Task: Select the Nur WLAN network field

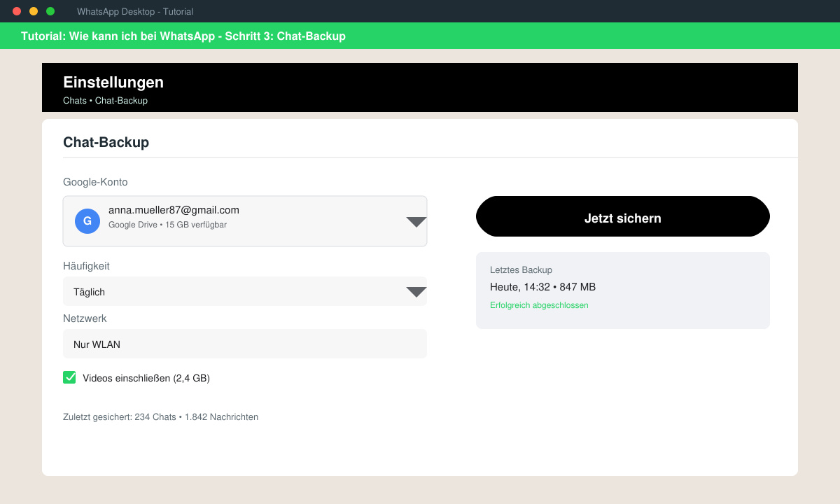Action: pos(245,344)
